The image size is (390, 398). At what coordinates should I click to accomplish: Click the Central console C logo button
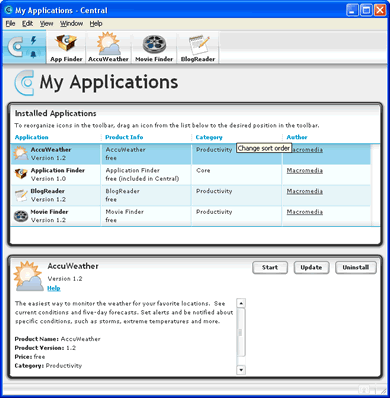pos(16,47)
